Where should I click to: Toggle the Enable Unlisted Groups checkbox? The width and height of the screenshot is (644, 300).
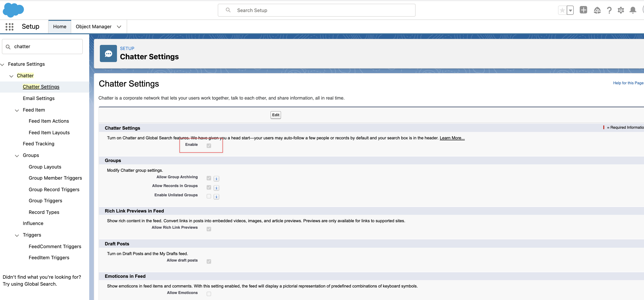coord(209,196)
